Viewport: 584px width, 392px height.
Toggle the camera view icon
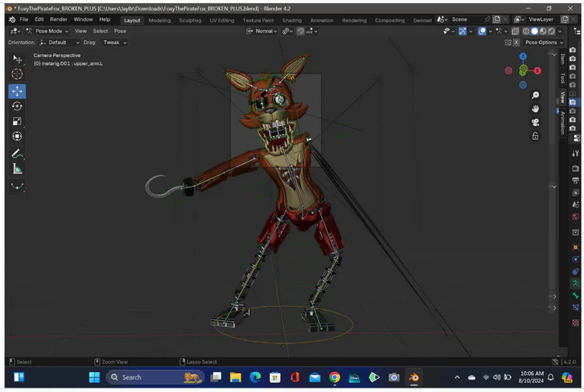coord(535,122)
